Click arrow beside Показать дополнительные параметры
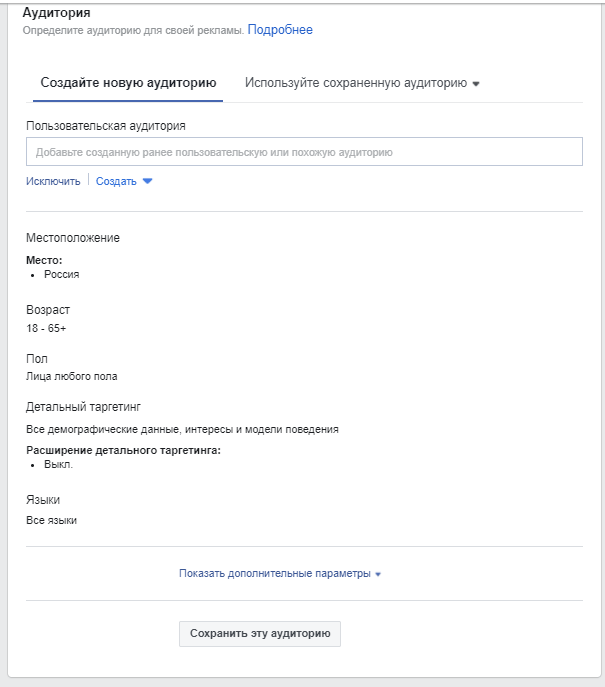This screenshot has width=605, height=687. [378, 574]
